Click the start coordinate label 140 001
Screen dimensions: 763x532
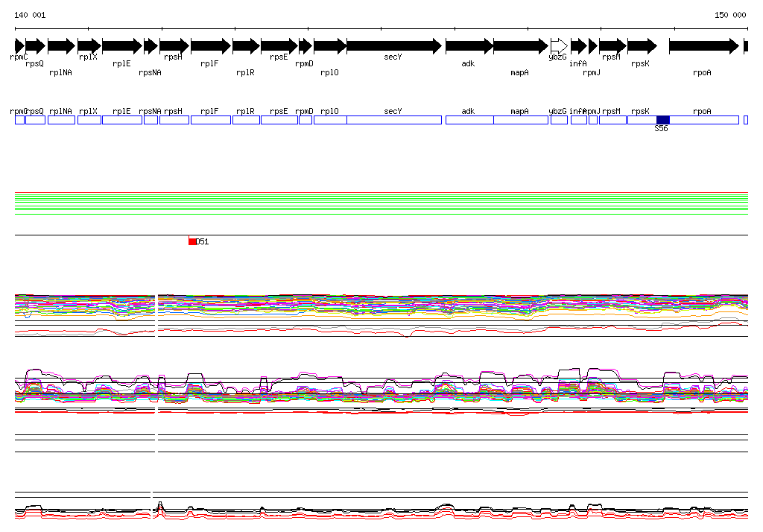[30, 15]
